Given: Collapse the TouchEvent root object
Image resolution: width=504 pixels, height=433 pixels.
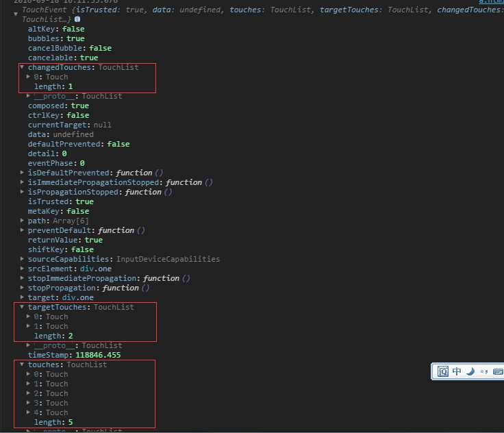Looking at the screenshot, I should (16, 14).
